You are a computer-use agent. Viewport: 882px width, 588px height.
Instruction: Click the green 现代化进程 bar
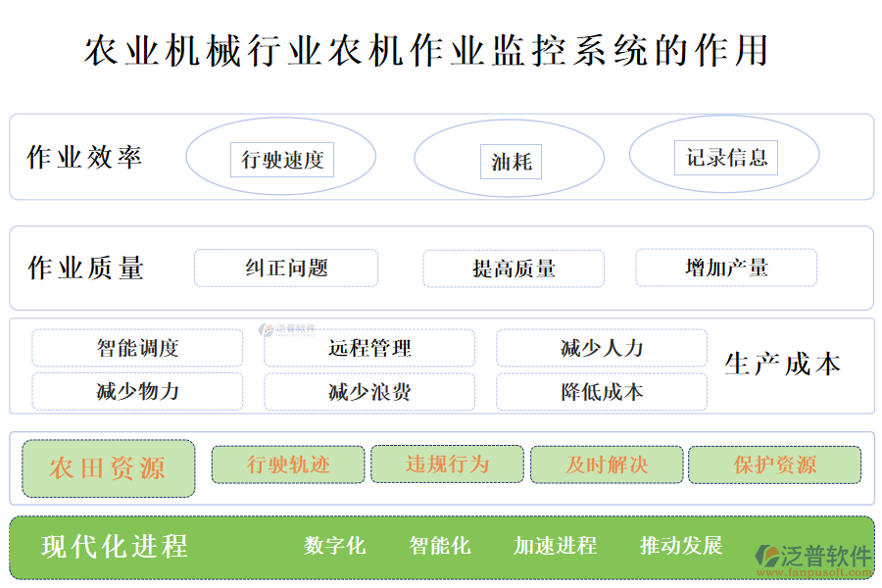pyautogui.click(x=441, y=546)
